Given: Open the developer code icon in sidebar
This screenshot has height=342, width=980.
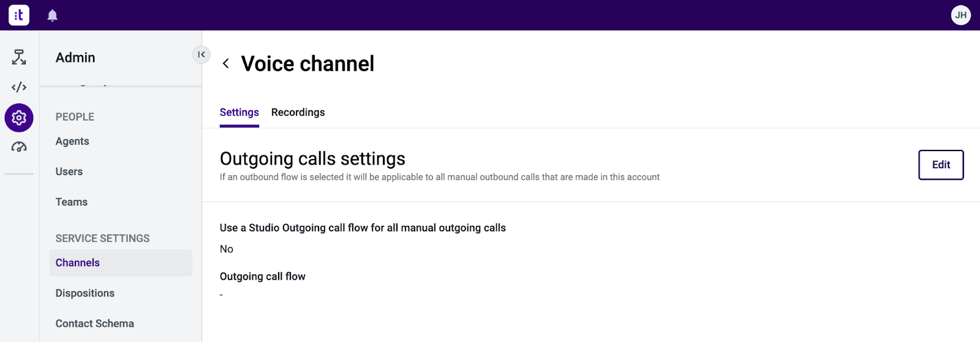Looking at the screenshot, I should pos(19,87).
